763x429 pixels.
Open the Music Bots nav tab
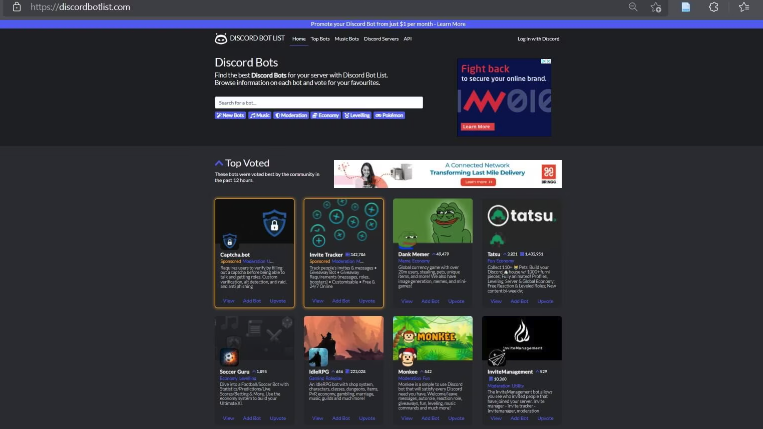click(x=346, y=39)
